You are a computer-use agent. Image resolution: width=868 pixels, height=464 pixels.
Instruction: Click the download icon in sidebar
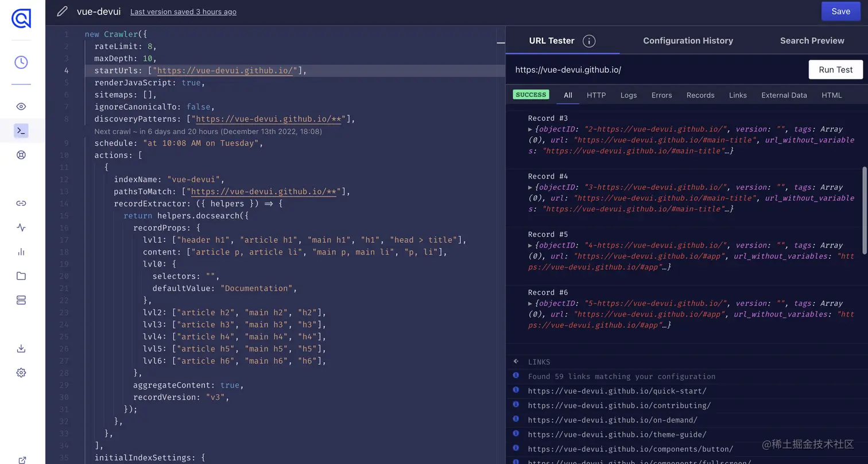(21, 349)
